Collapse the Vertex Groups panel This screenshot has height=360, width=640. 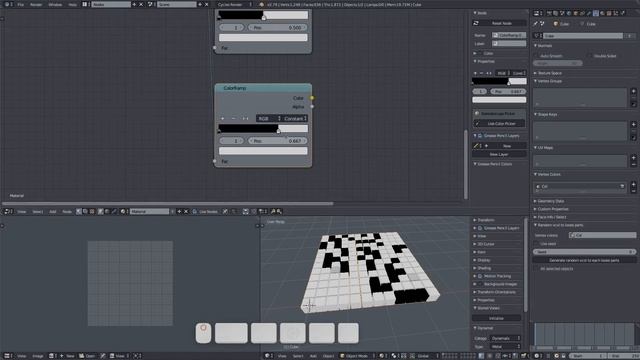pos(549,81)
